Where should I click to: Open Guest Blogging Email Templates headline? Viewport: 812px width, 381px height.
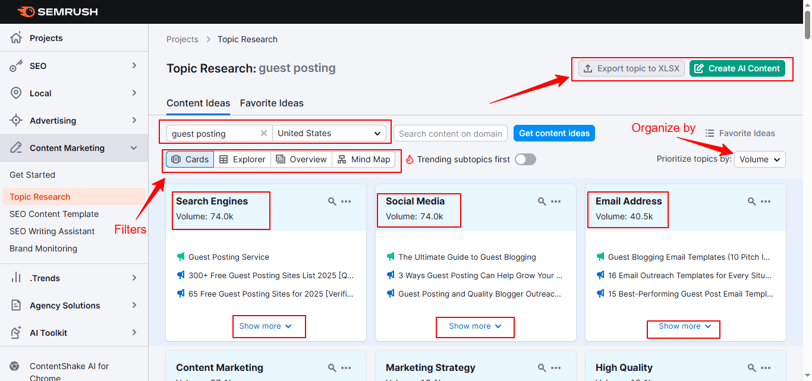click(x=690, y=257)
